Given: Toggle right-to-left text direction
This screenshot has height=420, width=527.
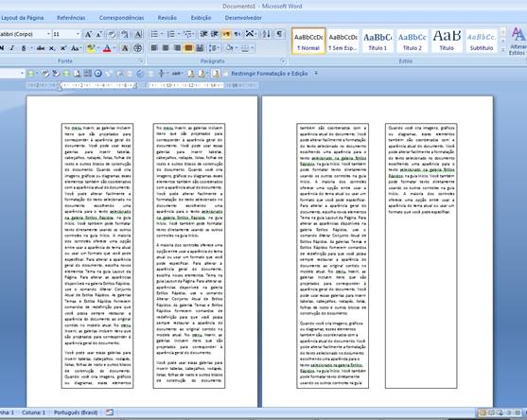Looking at the screenshot, I should pyautogui.click(x=237, y=34).
